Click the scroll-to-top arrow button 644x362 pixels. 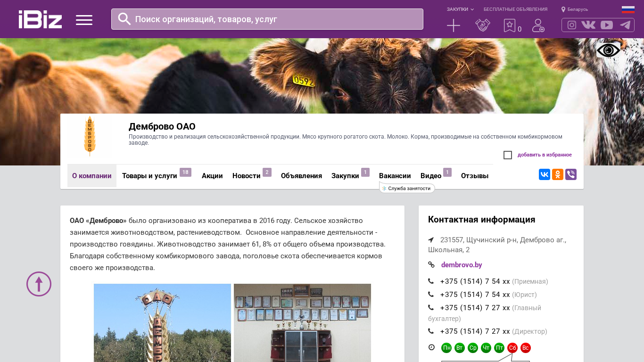[x=39, y=284]
